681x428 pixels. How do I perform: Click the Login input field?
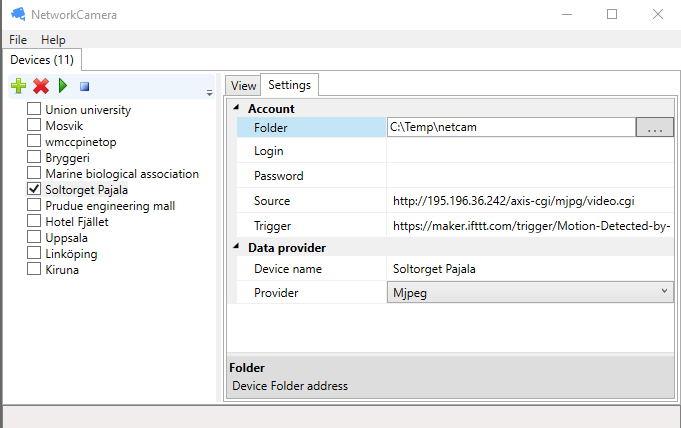tap(528, 151)
